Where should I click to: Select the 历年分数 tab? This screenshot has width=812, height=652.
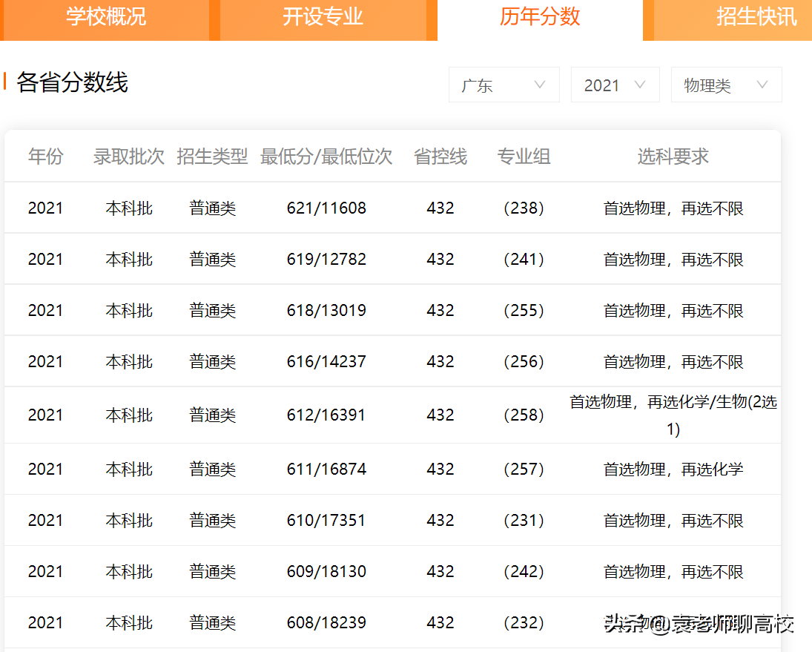pos(540,18)
